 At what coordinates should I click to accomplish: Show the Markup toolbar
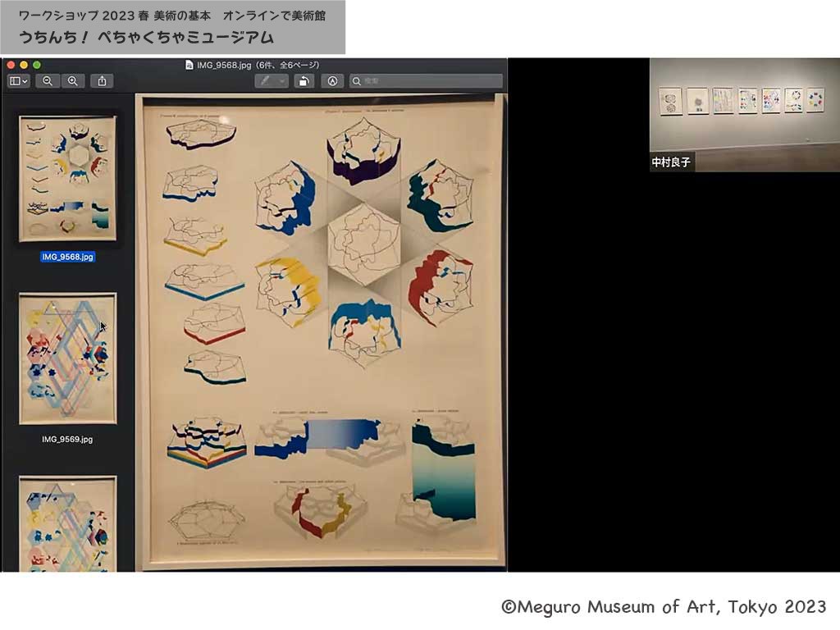(x=332, y=81)
